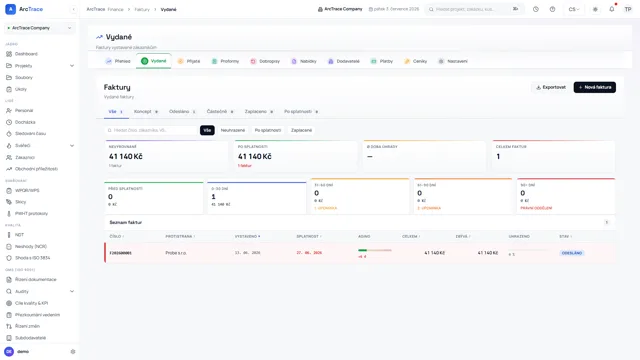Switch to the Dobropisy tab
This screenshot has height=360, width=640.
point(265,61)
